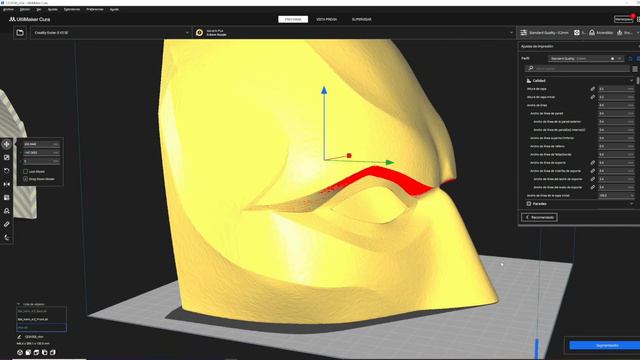Click the Paredes category icon
Screen dimensions: 640x360
tap(529, 204)
